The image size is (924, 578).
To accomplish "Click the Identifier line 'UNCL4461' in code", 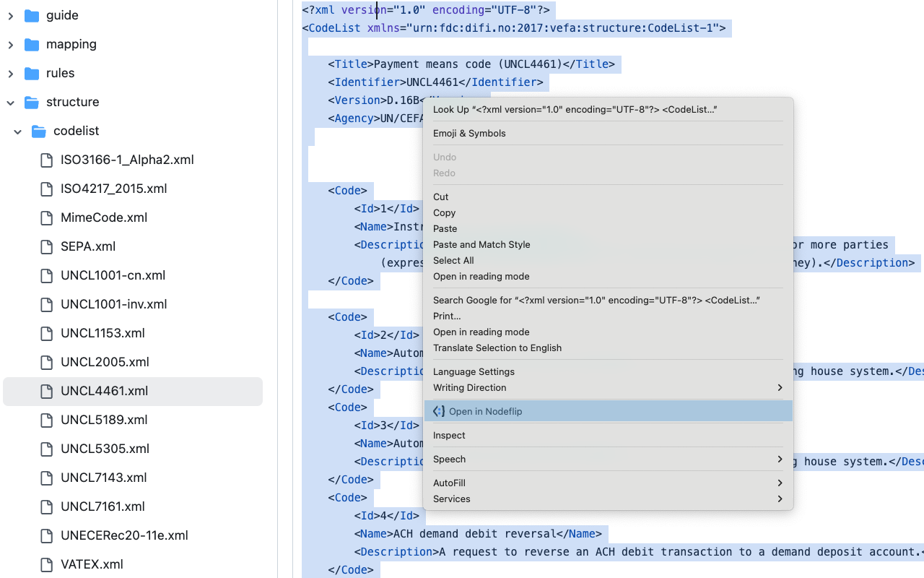I will [x=435, y=82].
